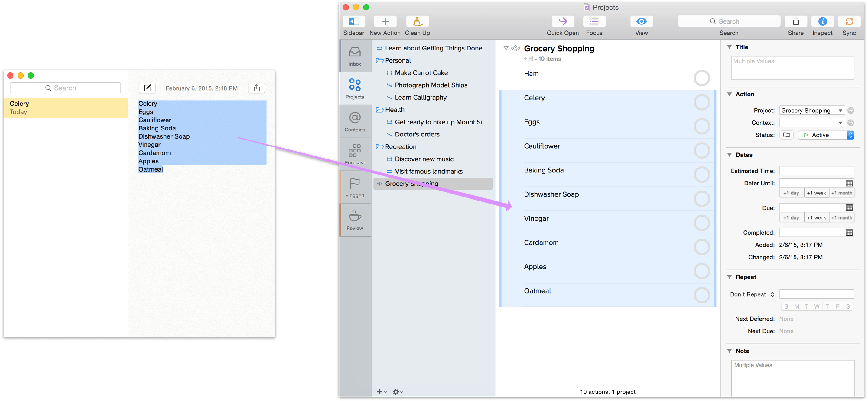Collapse the Action inspector section
Screen dimensions: 868x401
pyautogui.click(x=729, y=95)
